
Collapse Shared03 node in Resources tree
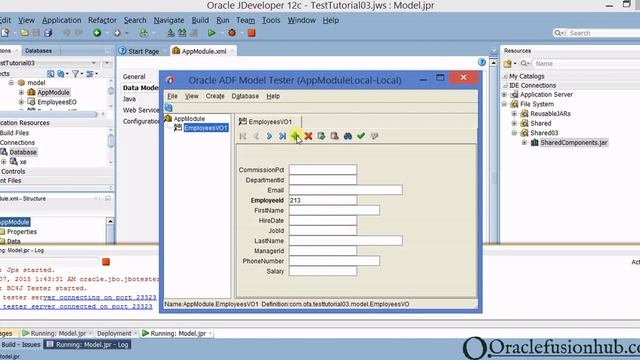pyautogui.click(x=514, y=133)
